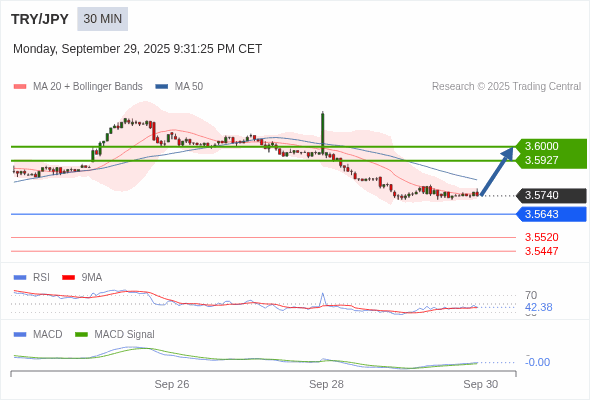Screen dimensions: 590x400
Task: Click the TRY/JPY pair title
Action: tap(40, 19)
